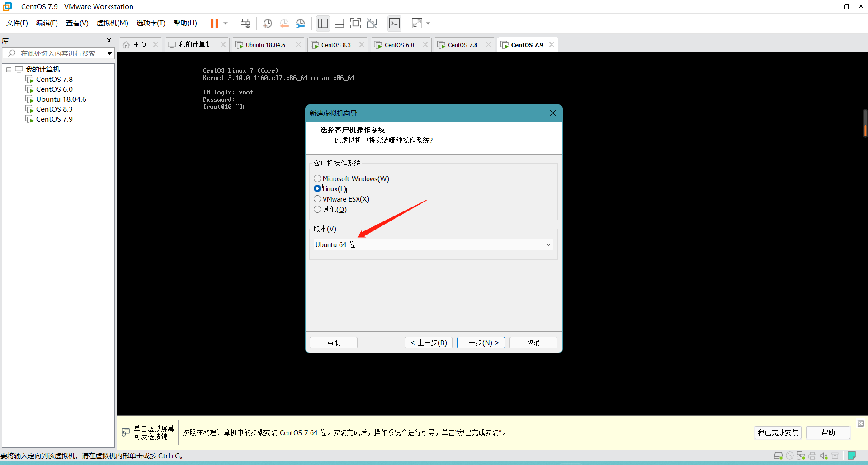The image size is (868, 465).
Task: Open the 选项卡(T) menu
Action: pyautogui.click(x=151, y=23)
